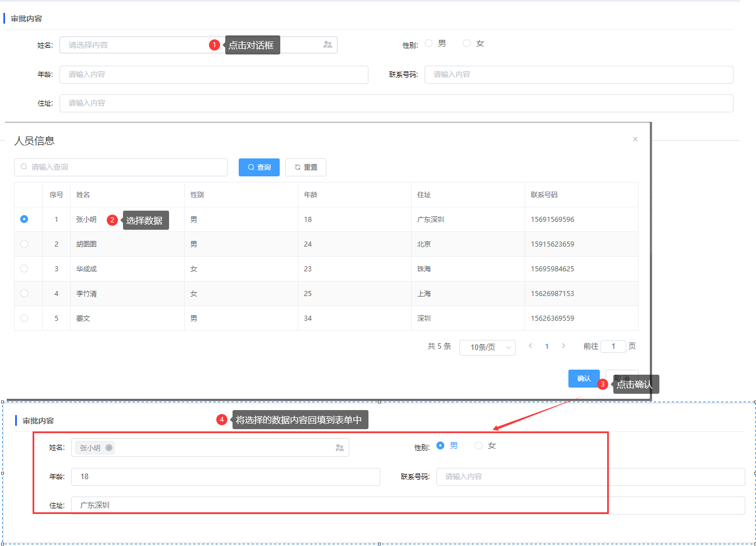Screen dimensions: 756x546
Task: Go to the next page arrow
Action: click(563, 346)
